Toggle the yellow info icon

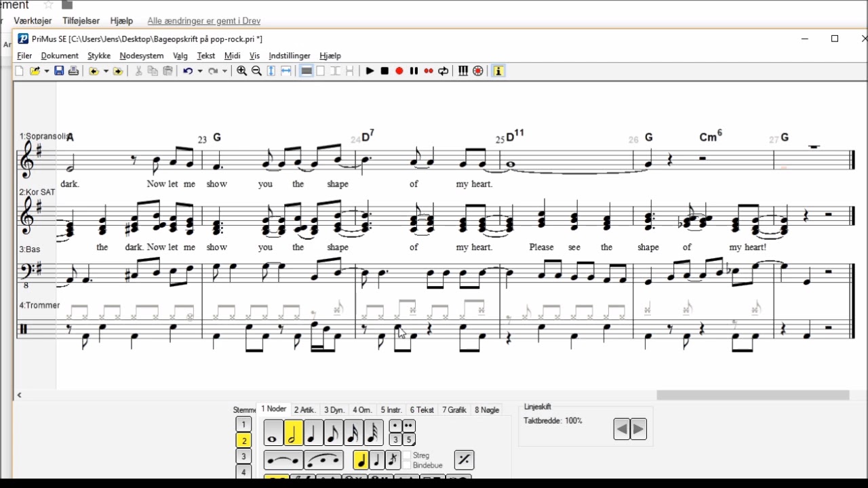pos(498,71)
